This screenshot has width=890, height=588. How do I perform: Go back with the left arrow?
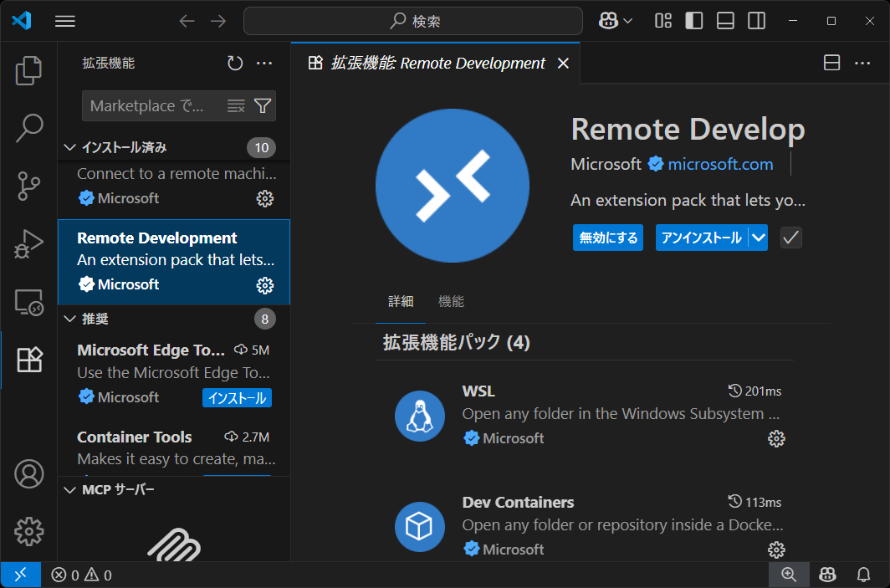(187, 21)
